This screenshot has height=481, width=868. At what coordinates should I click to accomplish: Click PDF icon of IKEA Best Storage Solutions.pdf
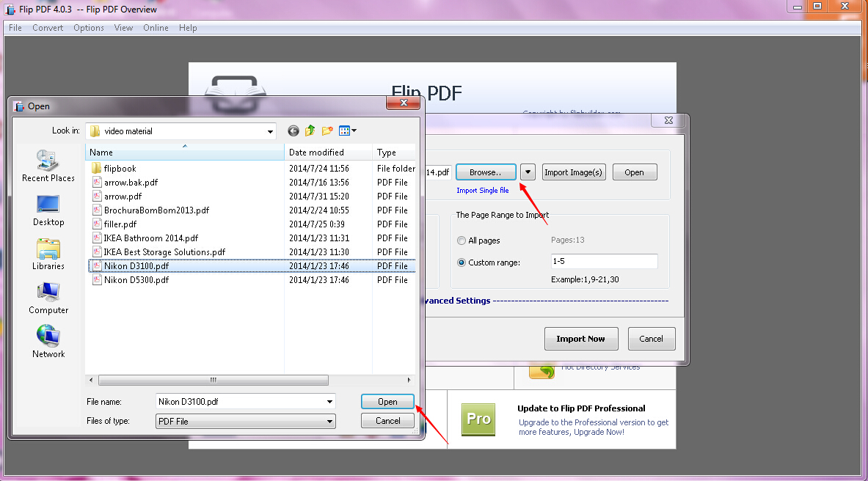(97, 251)
